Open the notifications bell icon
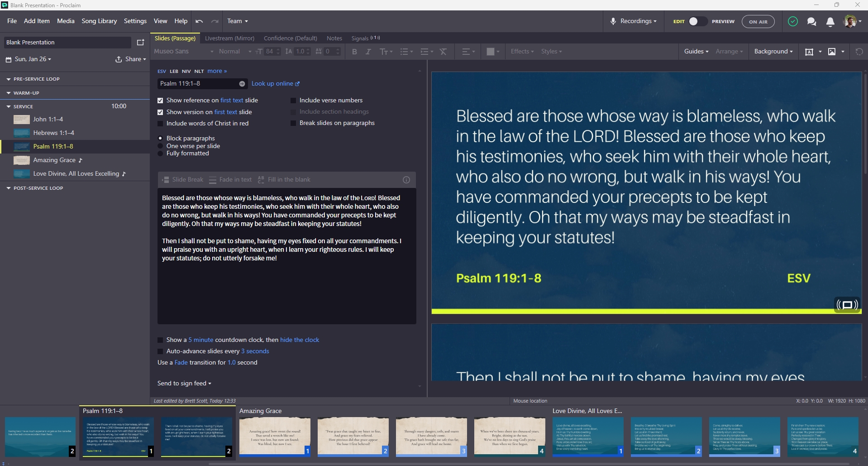This screenshot has height=466, width=868. coord(830,22)
